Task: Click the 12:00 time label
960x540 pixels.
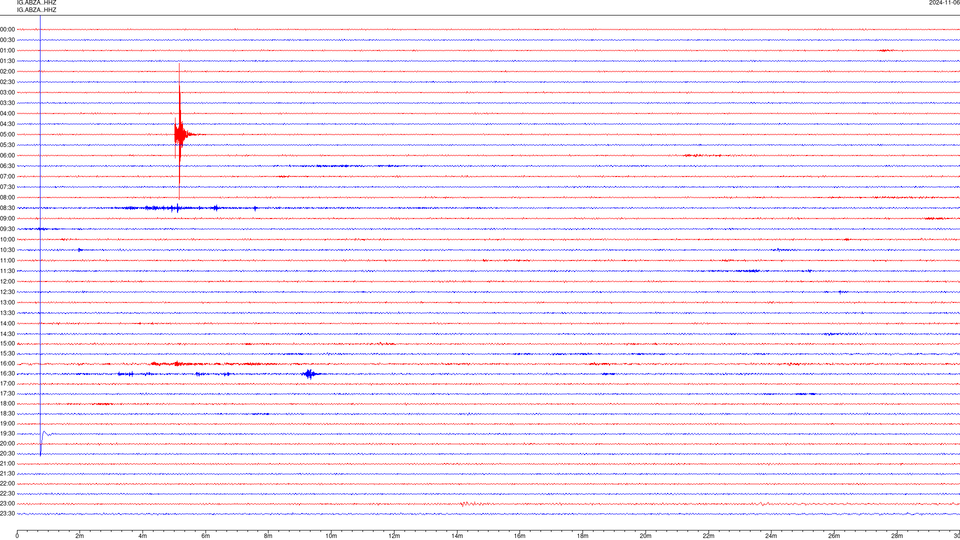Action: tap(7, 282)
